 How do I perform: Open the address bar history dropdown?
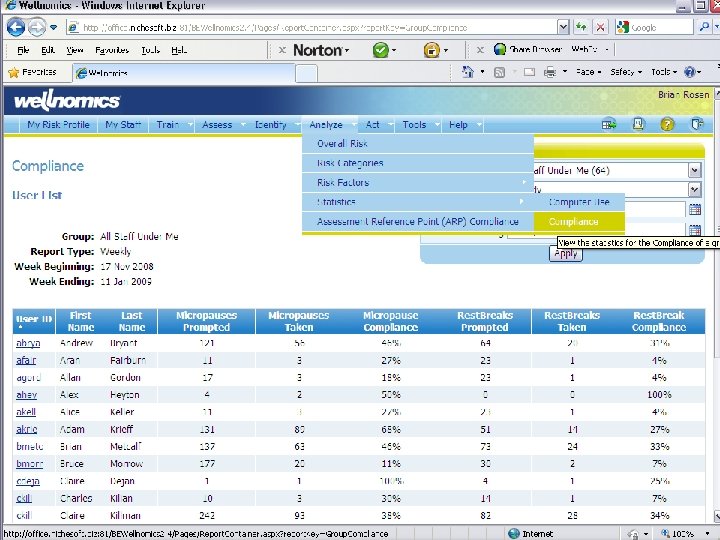pyautogui.click(x=563, y=27)
